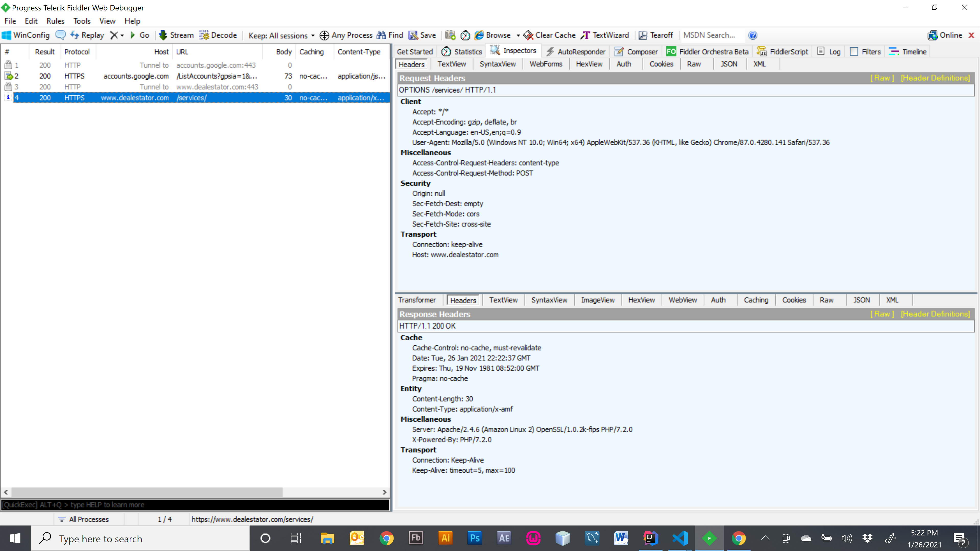Click the QuickExec command box
This screenshot has height=551, width=980.
point(190,505)
